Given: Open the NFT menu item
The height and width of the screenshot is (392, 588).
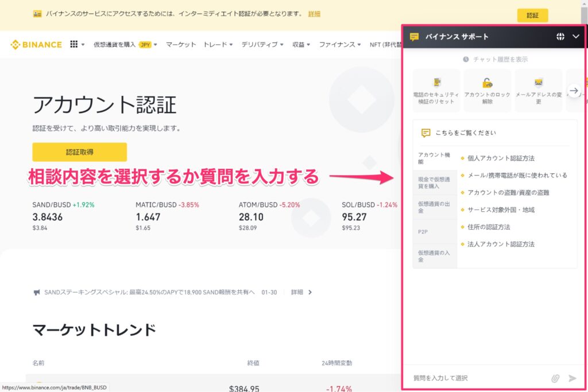Looking at the screenshot, I should [x=385, y=45].
